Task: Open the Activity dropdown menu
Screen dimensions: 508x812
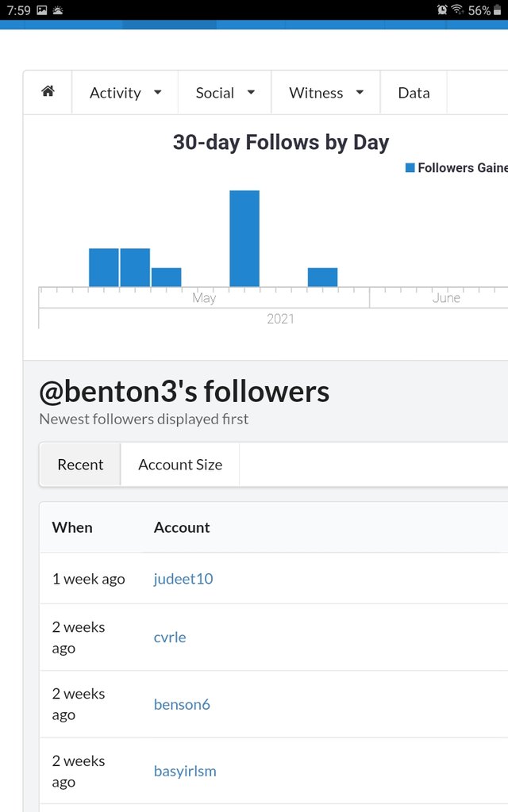Action: point(125,93)
